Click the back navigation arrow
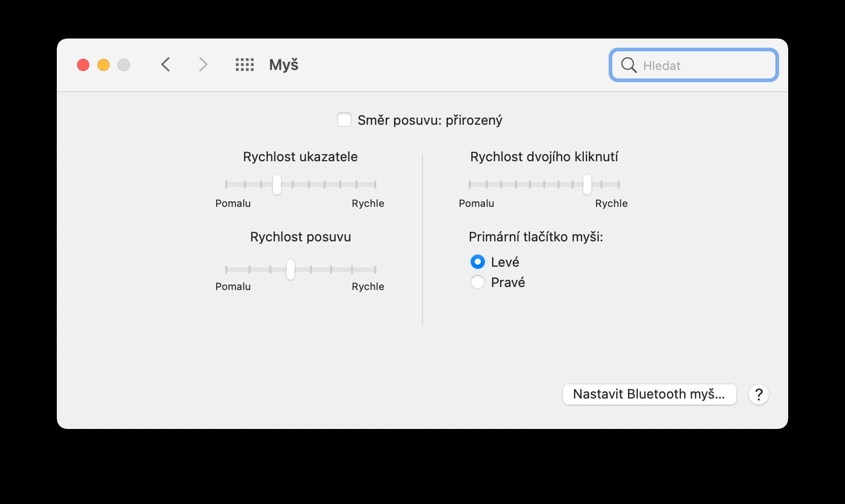This screenshot has height=504, width=845. click(166, 65)
